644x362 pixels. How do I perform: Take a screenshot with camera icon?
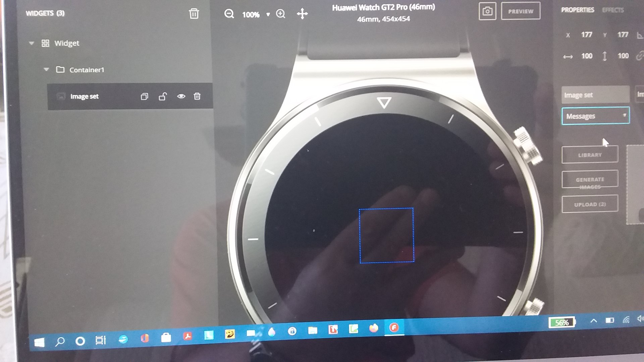coord(487,11)
